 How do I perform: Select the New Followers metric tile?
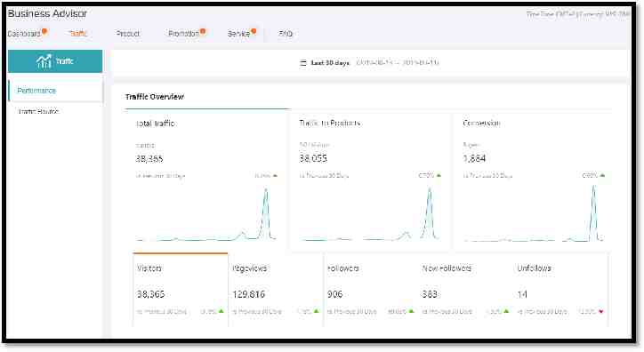coord(466,290)
